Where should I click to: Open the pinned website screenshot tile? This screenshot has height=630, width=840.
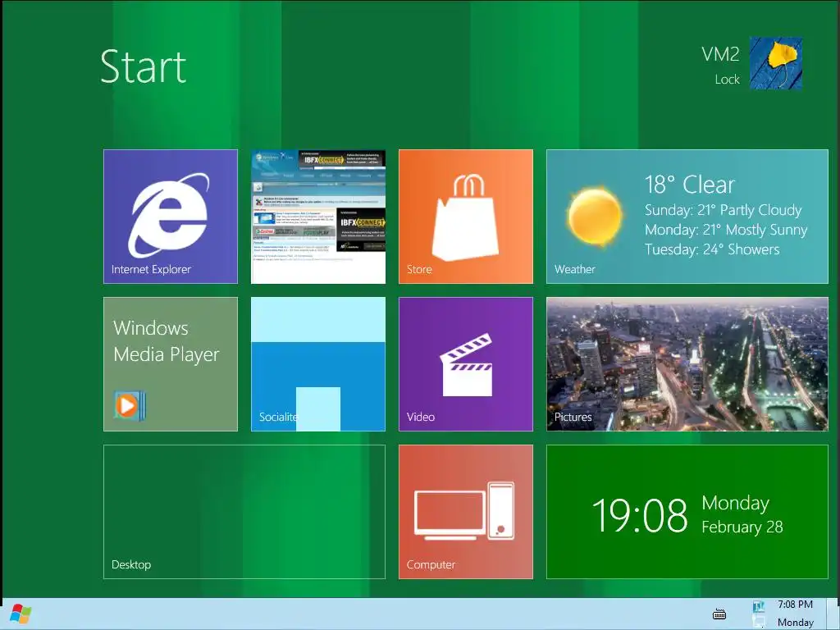[x=318, y=217]
